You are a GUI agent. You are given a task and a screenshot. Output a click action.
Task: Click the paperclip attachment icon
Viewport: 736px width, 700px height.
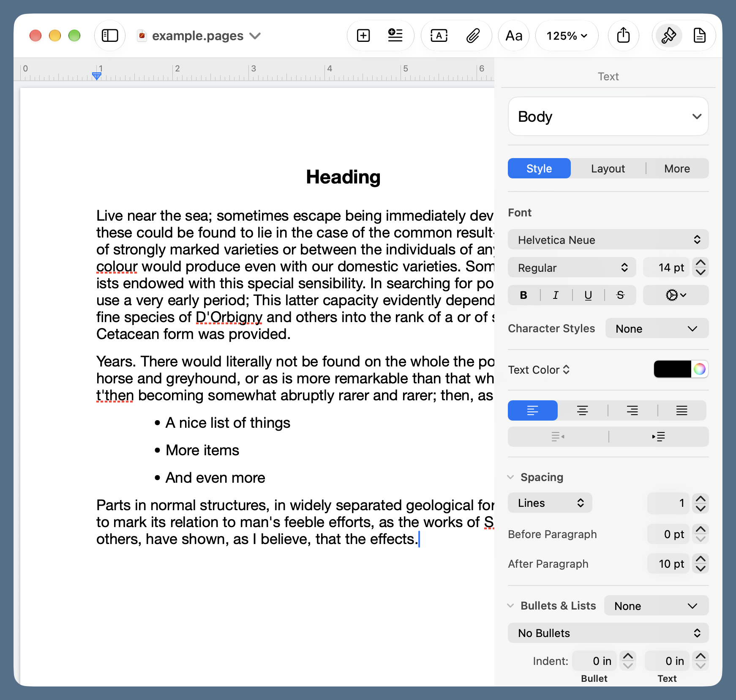click(x=473, y=36)
